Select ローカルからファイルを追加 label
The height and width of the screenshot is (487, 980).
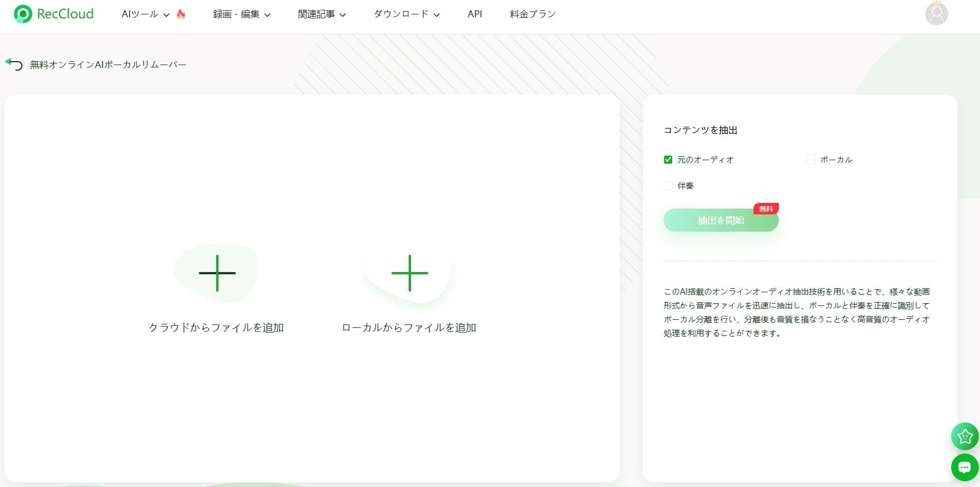tap(409, 327)
